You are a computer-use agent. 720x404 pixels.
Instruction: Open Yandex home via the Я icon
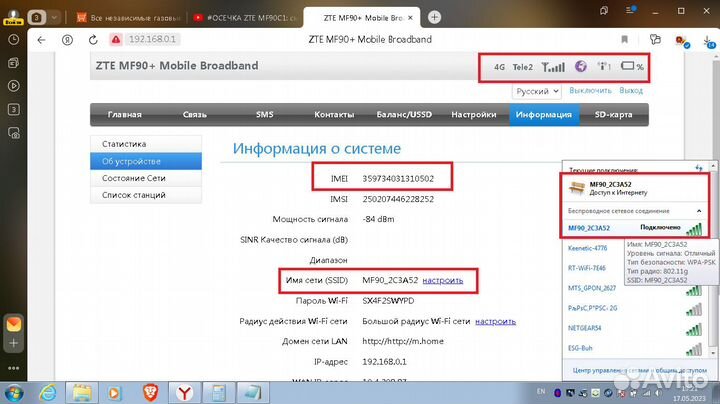(x=68, y=40)
